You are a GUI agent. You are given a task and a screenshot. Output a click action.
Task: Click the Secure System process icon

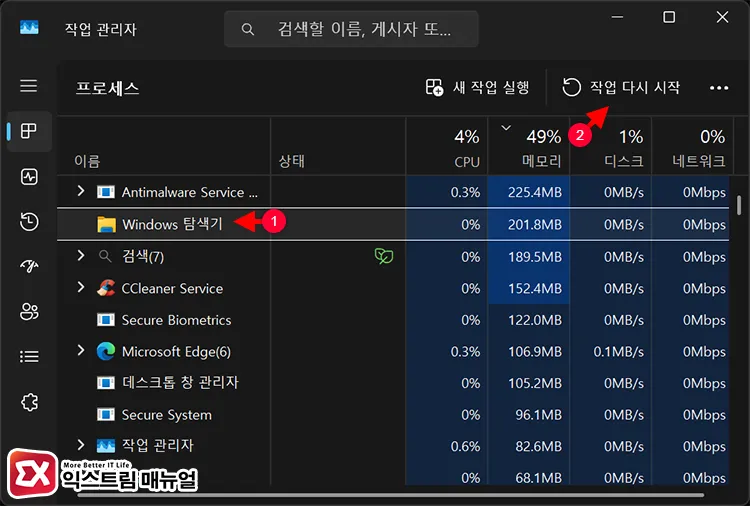(x=106, y=415)
